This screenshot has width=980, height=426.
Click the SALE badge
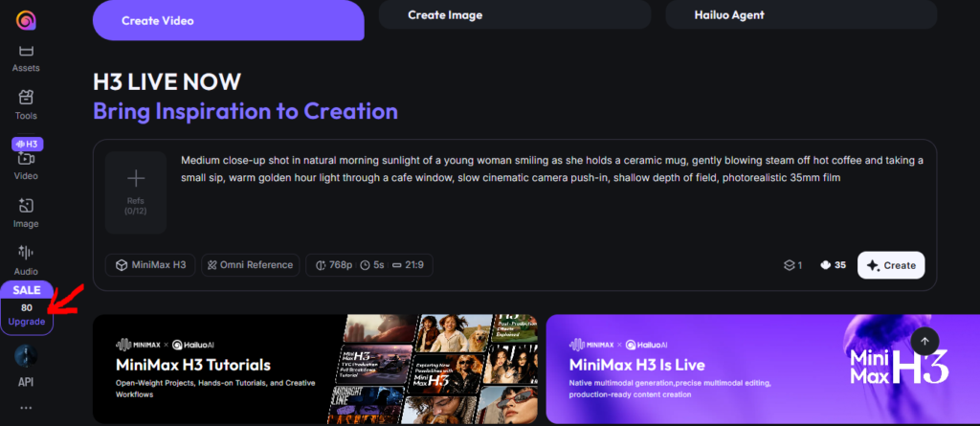tap(26, 290)
